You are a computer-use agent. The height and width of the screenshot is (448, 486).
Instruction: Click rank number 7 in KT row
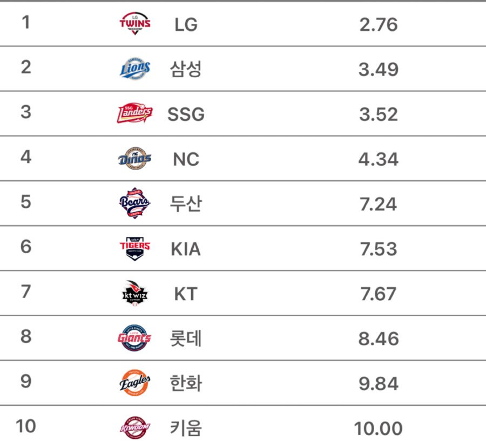[26, 291]
